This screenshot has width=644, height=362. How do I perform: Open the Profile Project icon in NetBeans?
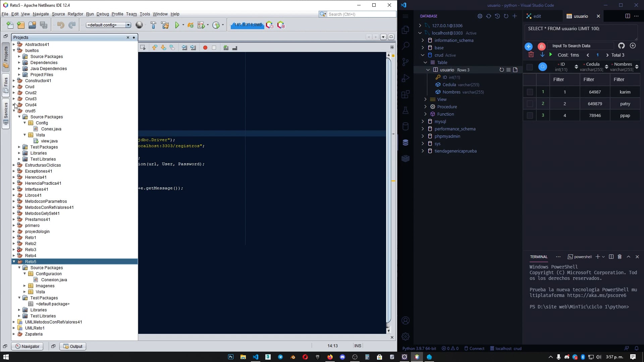tap(216, 25)
